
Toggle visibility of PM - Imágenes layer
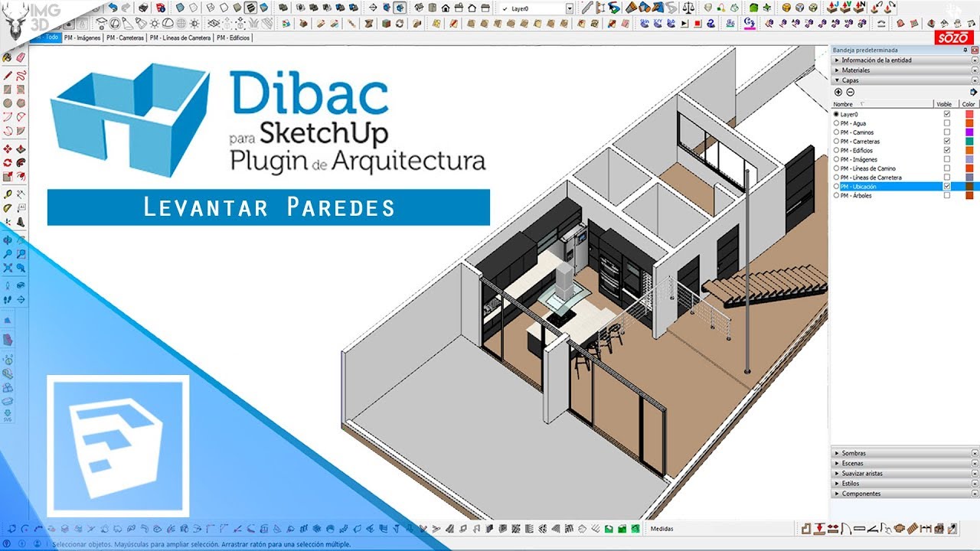click(947, 159)
